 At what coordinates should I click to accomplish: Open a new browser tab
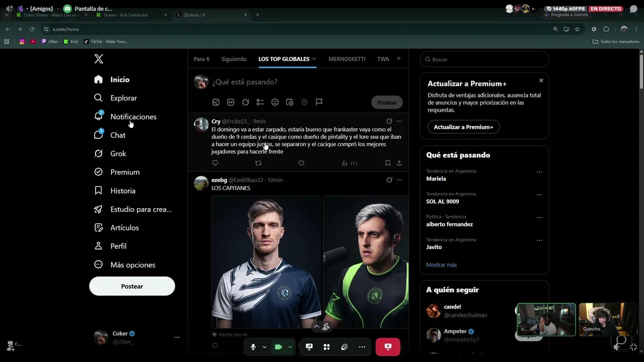point(258,15)
